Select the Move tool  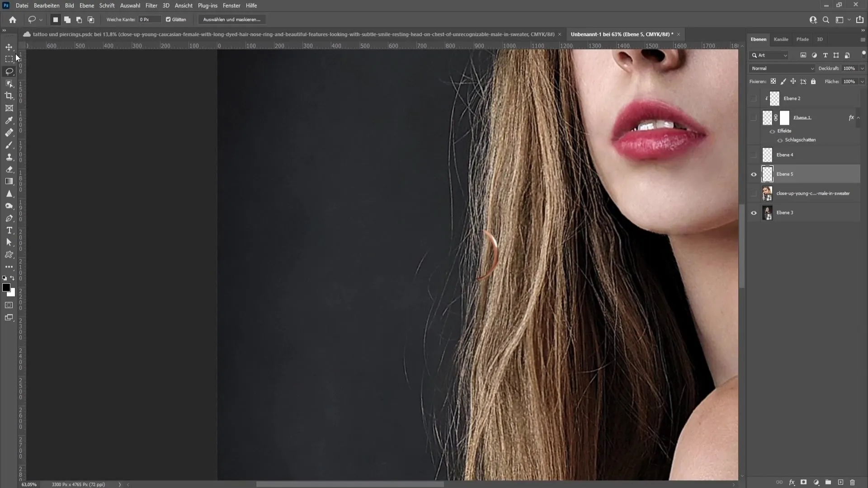[x=9, y=47]
